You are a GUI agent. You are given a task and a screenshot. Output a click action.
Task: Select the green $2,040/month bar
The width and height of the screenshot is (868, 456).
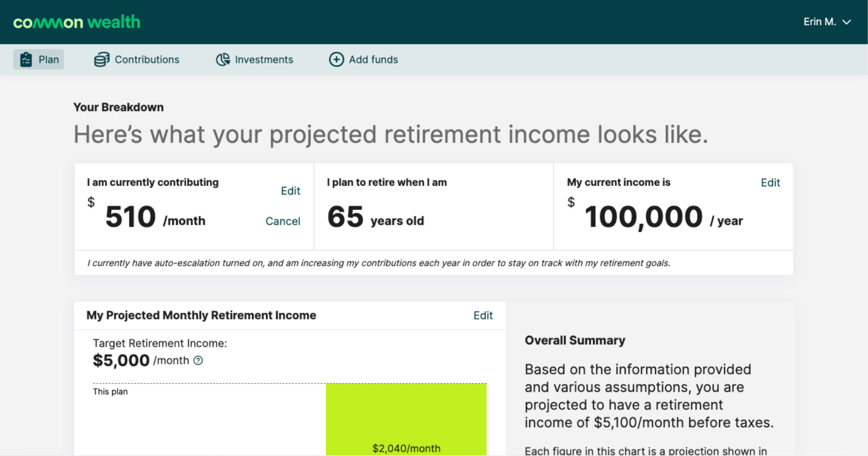(406, 419)
